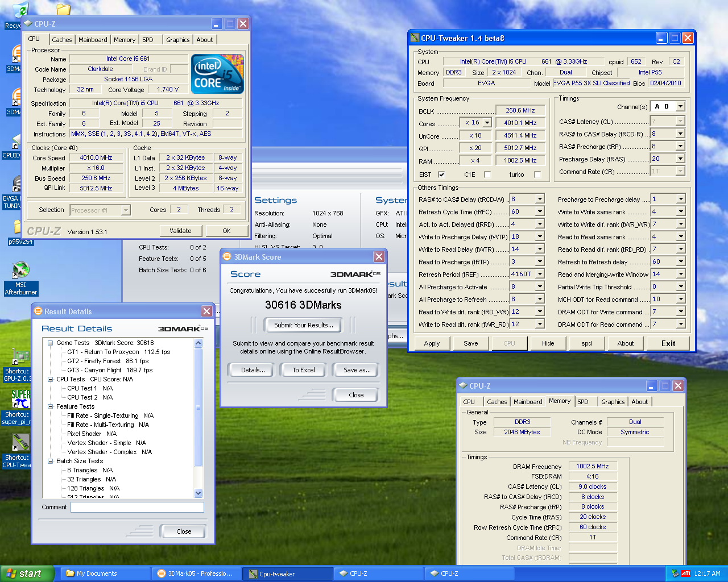
Task: Open Refresh to Refresh delay dropdown
Action: click(681, 261)
